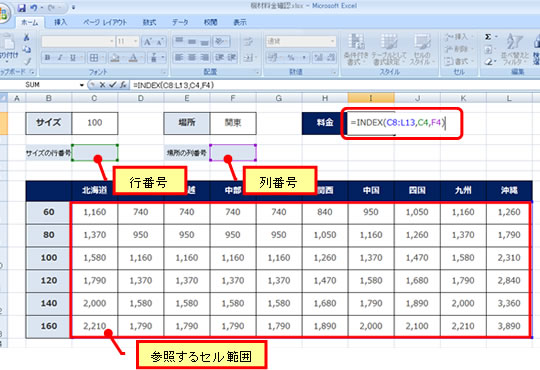Toggle underline formatting
This screenshot has height=370, width=540.
[73, 58]
